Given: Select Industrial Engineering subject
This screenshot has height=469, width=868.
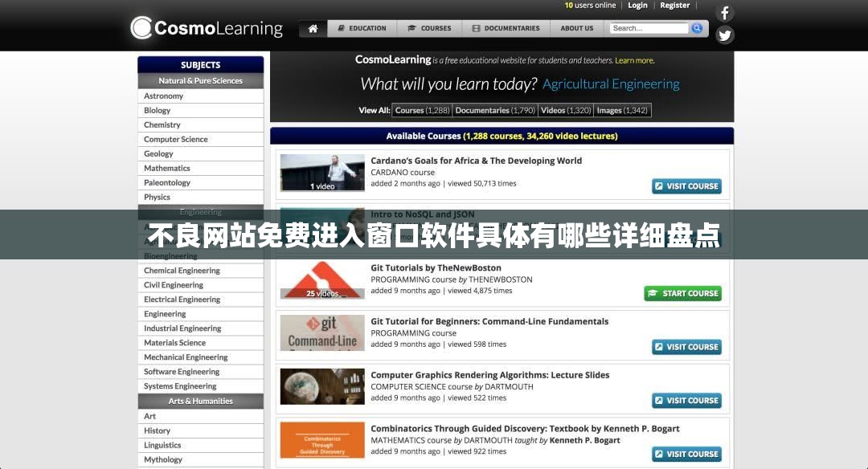Looking at the screenshot, I should tap(200, 328).
